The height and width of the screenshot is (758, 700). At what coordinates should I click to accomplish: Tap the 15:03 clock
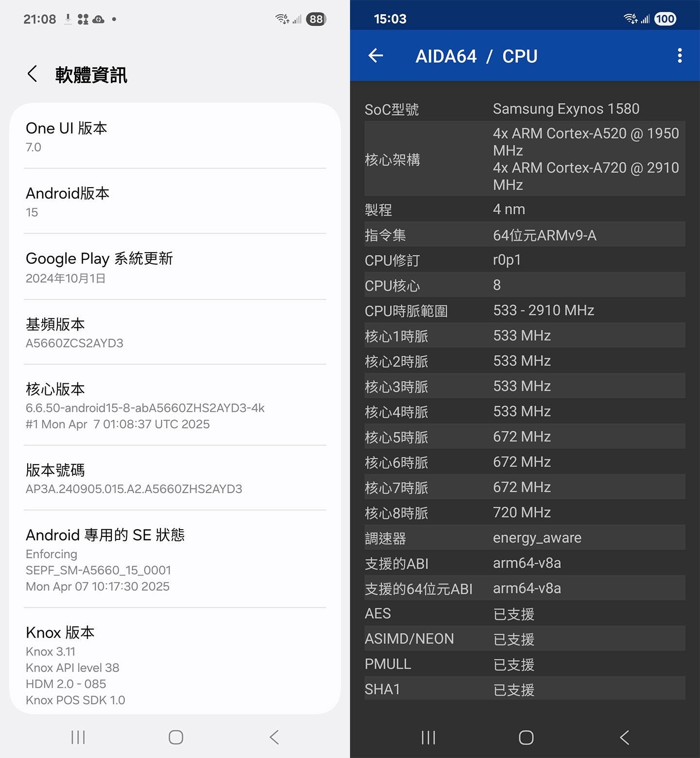coord(390,19)
